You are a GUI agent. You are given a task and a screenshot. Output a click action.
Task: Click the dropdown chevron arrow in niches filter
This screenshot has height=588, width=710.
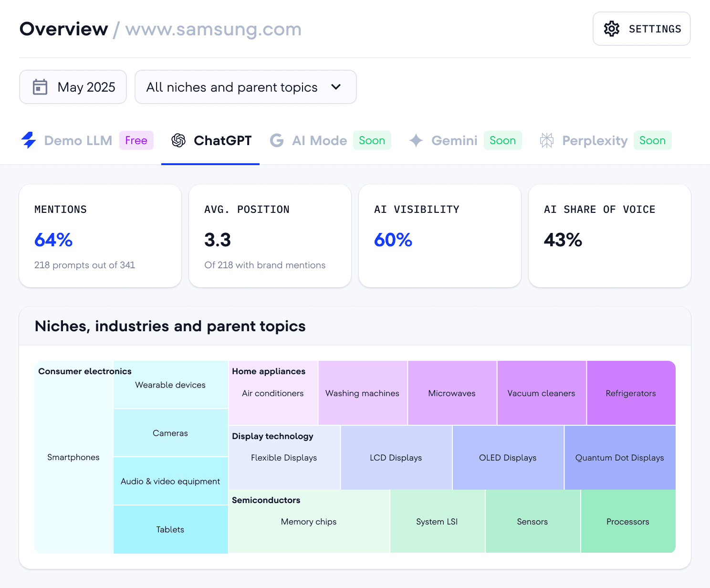pyautogui.click(x=336, y=87)
